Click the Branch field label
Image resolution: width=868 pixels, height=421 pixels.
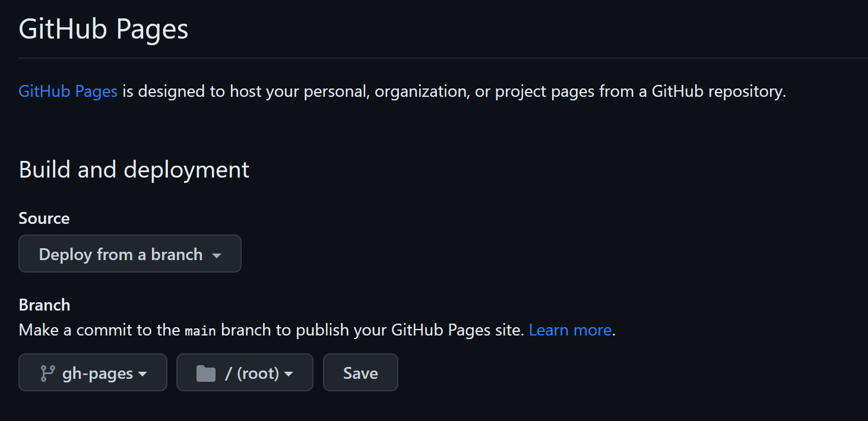point(45,305)
